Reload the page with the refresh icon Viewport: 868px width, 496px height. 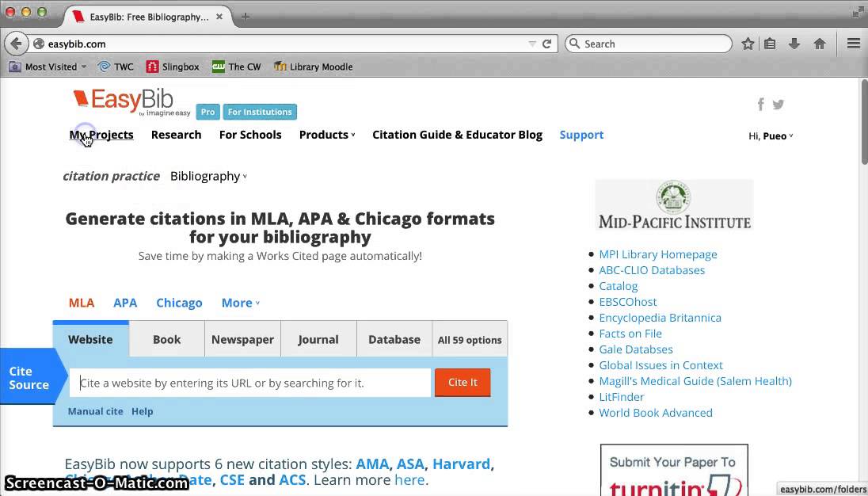click(x=547, y=44)
